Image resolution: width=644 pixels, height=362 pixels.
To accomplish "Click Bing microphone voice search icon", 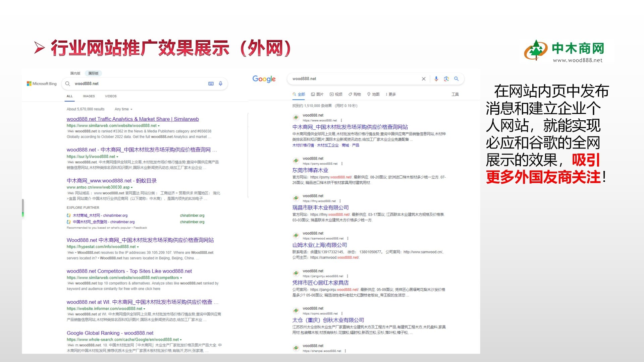I will (x=220, y=84).
